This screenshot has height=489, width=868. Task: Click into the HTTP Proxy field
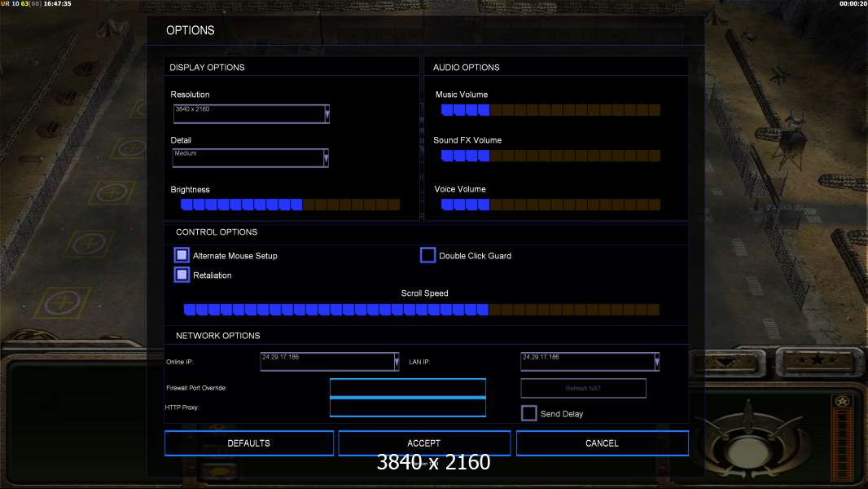tap(407, 407)
